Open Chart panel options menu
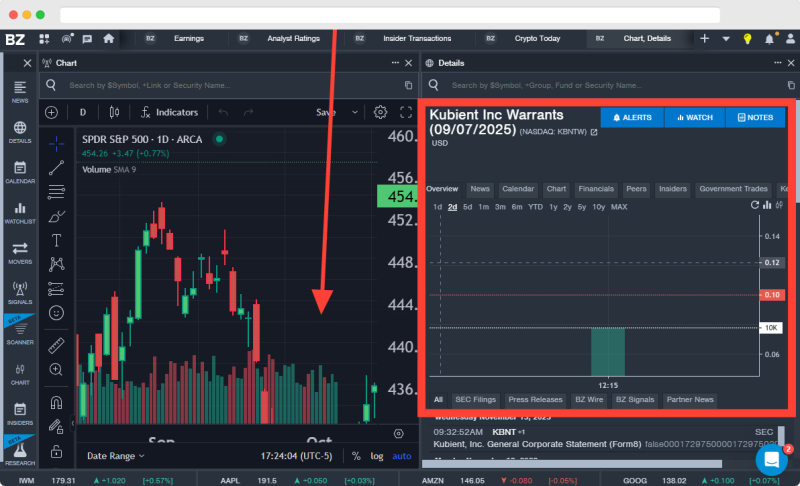The image size is (800, 486). [x=395, y=63]
